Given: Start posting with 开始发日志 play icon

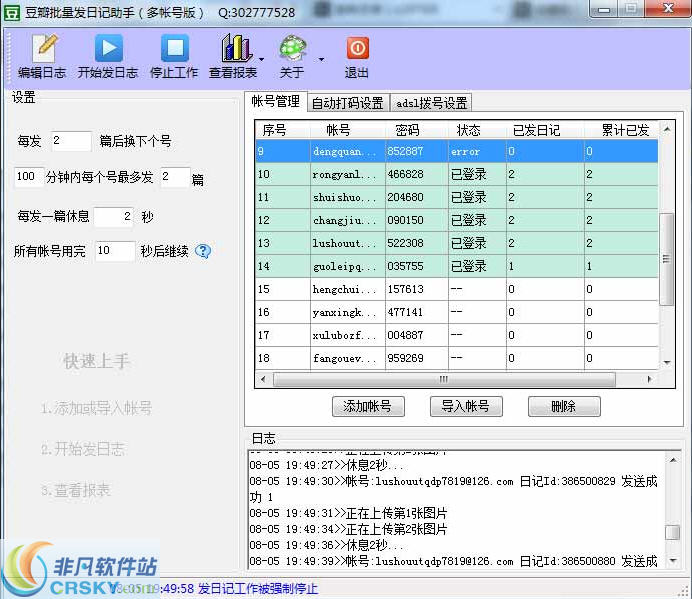Looking at the screenshot, I should [x=108, y=56].
